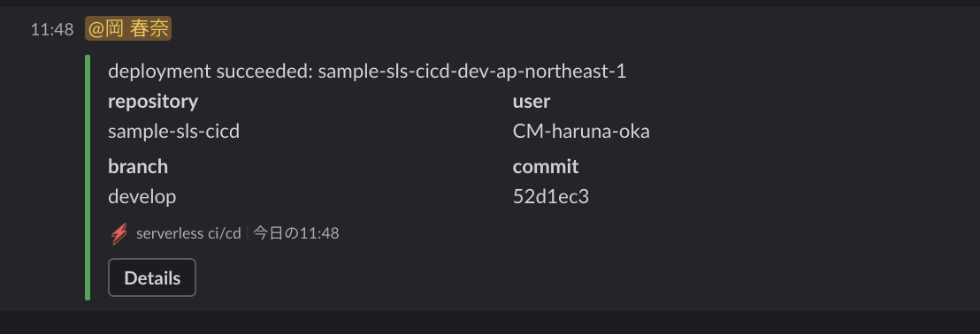Click the separator between serverless ci/cd and date
This screenshot has width=980, height=334.
coord(248,233)
